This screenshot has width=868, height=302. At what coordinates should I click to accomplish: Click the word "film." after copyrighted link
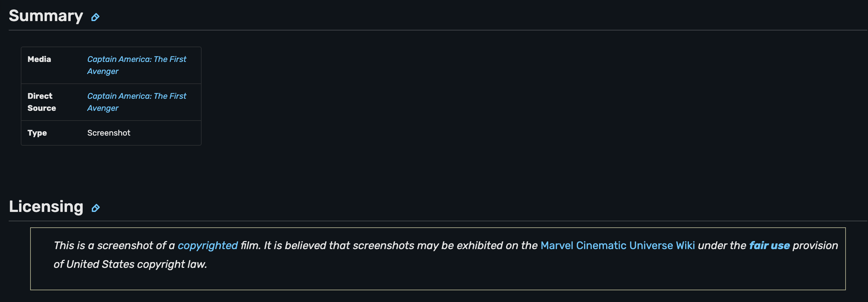click(x=250, y=245)
